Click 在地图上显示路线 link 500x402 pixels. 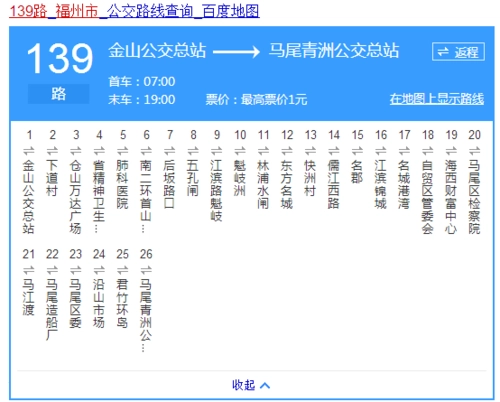pyautogui.click(x=437, y=99)
